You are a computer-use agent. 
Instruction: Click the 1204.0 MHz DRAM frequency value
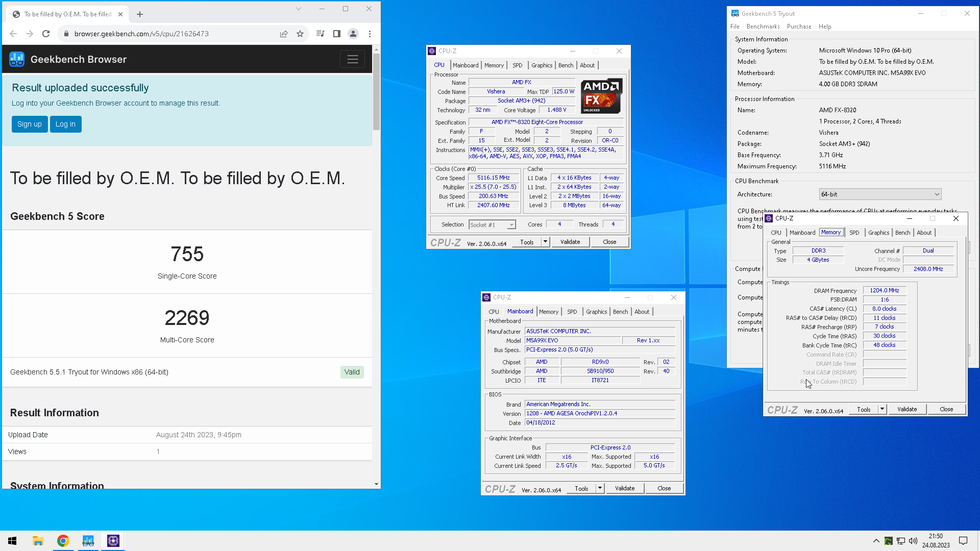pyautogui.click(x=885, y=291)
